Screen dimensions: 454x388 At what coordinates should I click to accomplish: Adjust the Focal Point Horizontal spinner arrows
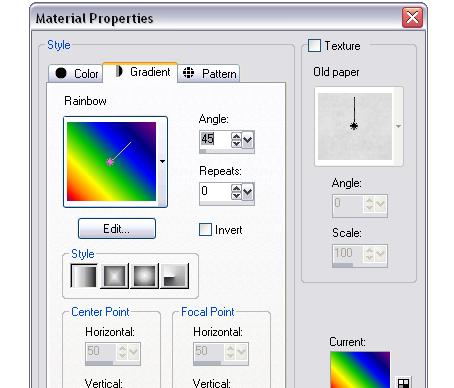230,352
